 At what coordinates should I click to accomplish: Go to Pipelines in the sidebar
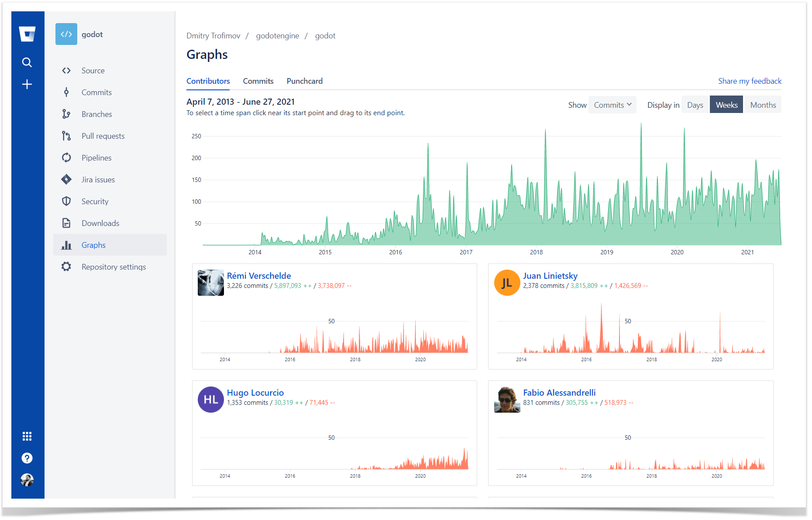[x=110, y=157]
